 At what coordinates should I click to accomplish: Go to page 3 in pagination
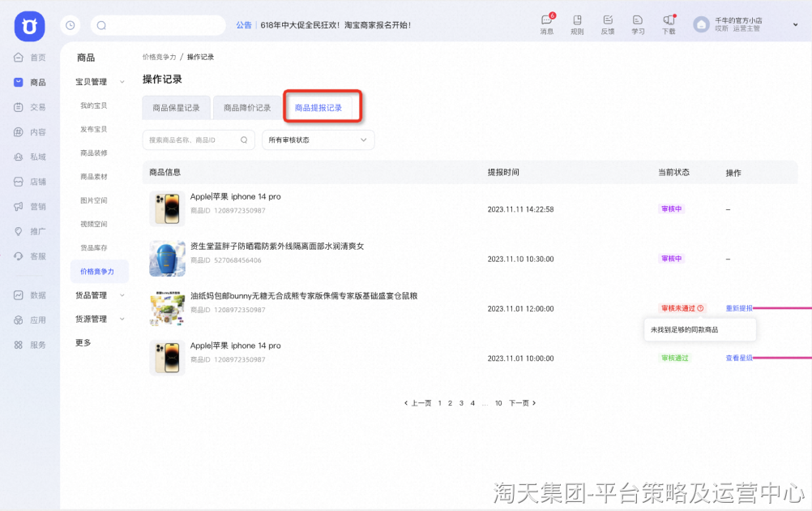click(x=461, y=403)
